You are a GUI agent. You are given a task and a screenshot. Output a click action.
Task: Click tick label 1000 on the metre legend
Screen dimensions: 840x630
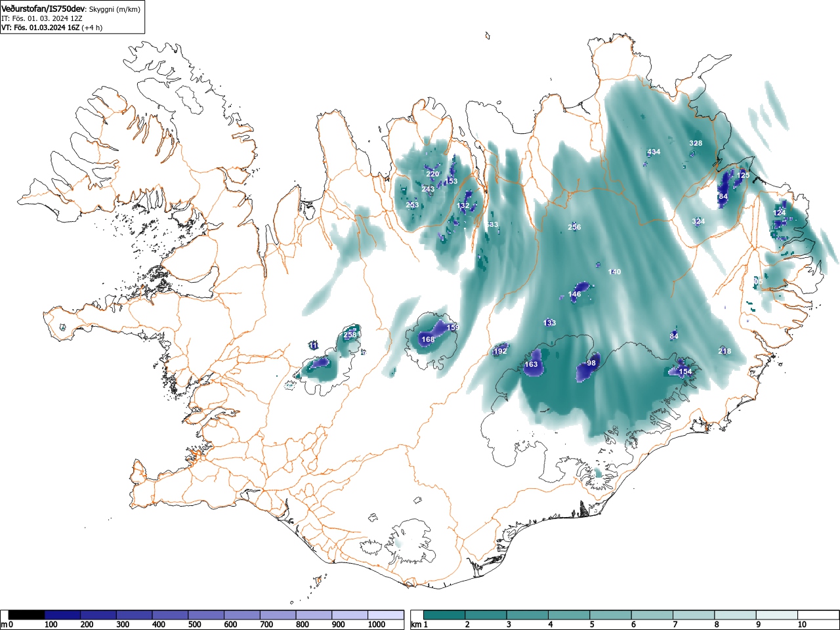[377, 625]
